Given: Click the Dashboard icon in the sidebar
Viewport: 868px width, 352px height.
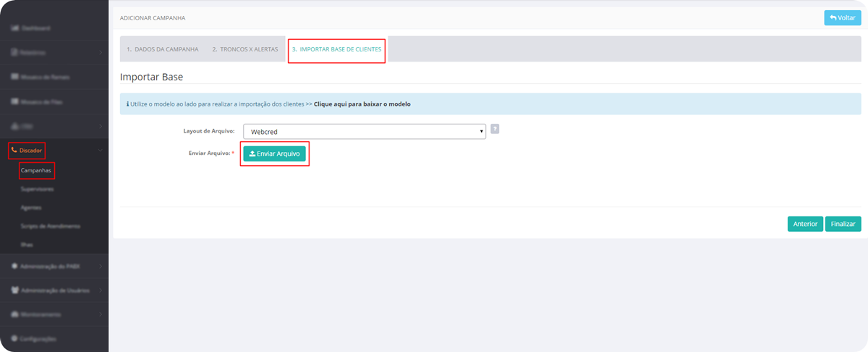Looking at the screenshot, I should tap(14, 28).
